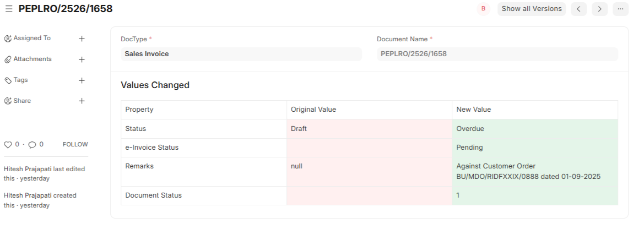
Task: Click the PEPLRO/2526/1658 page title
Action: point(66,9)
